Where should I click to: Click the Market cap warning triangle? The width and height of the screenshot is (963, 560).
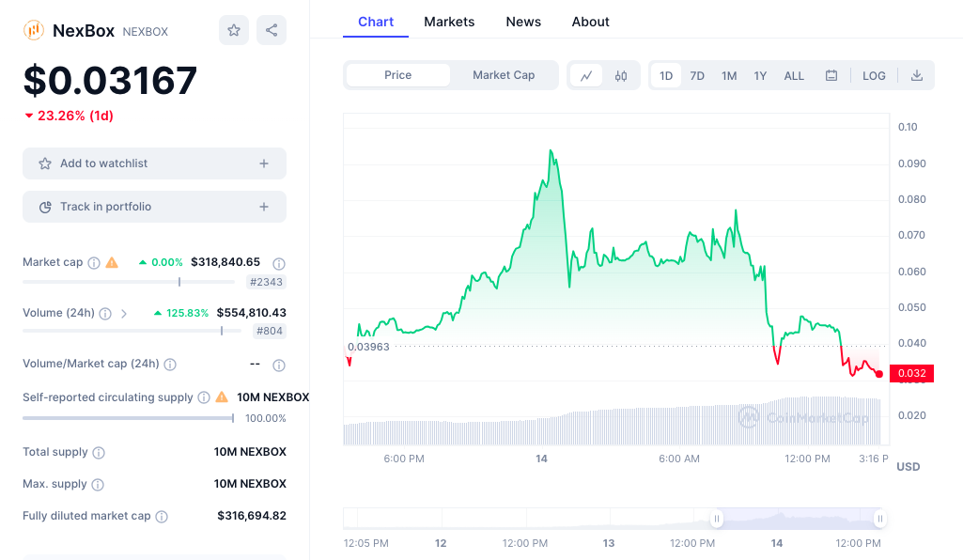[112, 262]
